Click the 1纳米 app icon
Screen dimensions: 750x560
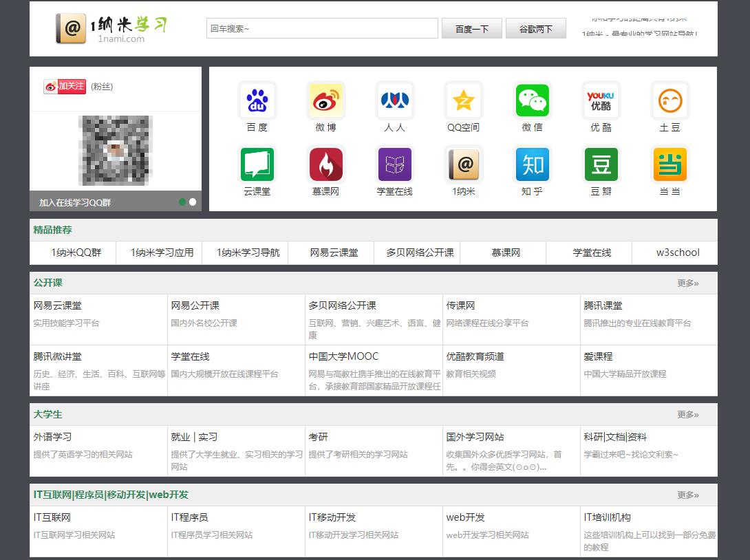463,164
